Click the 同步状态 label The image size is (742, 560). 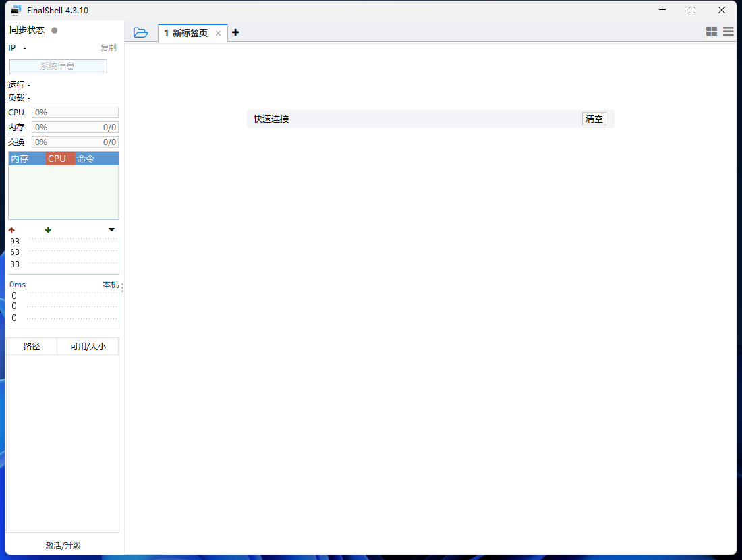[x=27, y=30]
